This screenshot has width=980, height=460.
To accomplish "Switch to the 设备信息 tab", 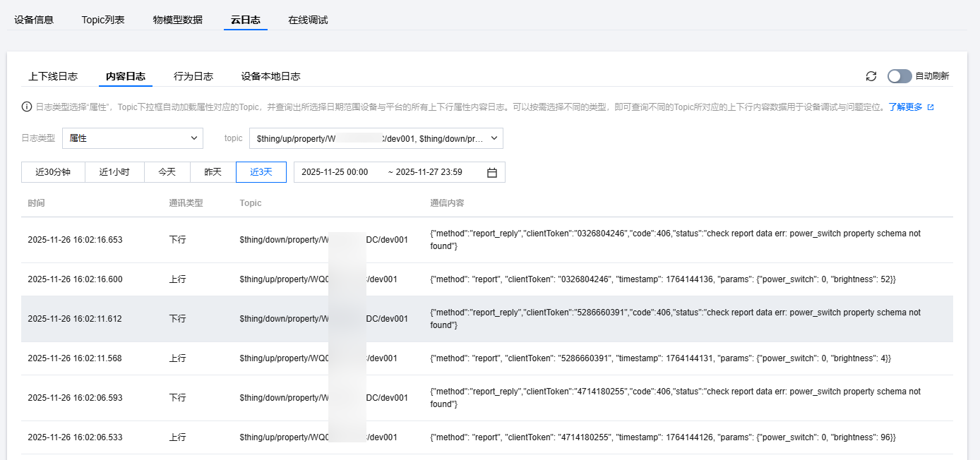I will pyautogui.click(x=34, y=20).
